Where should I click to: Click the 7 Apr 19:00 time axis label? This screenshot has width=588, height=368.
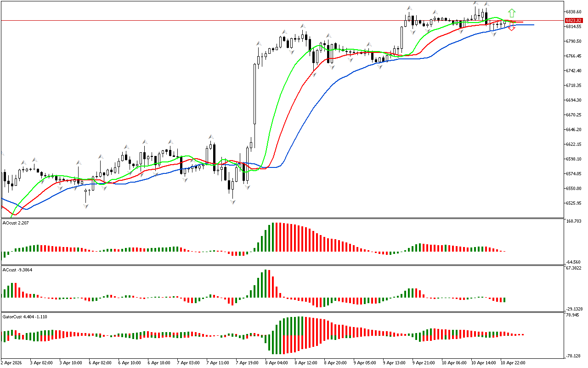(247, 362)
